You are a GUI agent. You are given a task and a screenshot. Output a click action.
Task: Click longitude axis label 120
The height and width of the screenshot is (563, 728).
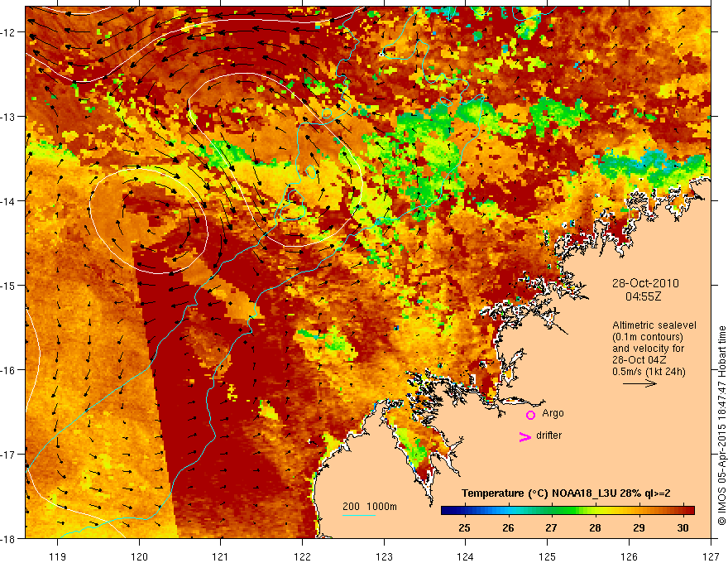coord(139,556)
